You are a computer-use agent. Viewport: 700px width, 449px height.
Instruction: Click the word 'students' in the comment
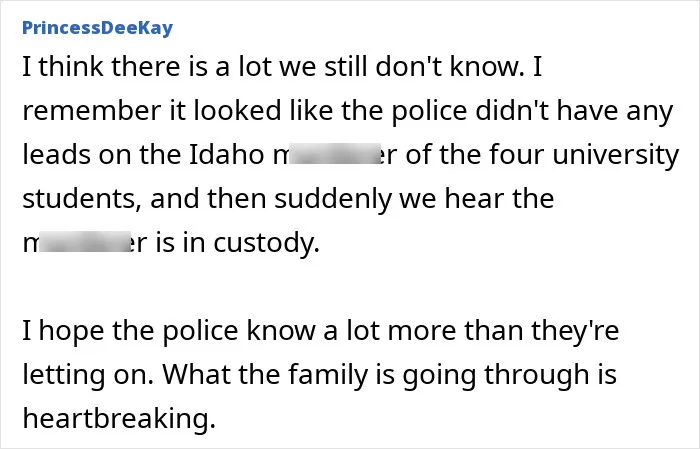coord(78,199)
